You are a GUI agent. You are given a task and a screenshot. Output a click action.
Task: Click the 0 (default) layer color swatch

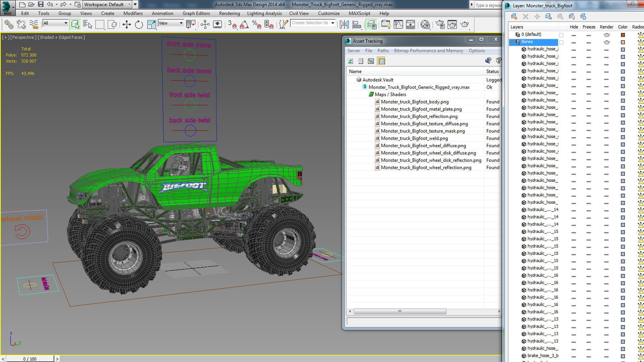click(x=623, y=35)
